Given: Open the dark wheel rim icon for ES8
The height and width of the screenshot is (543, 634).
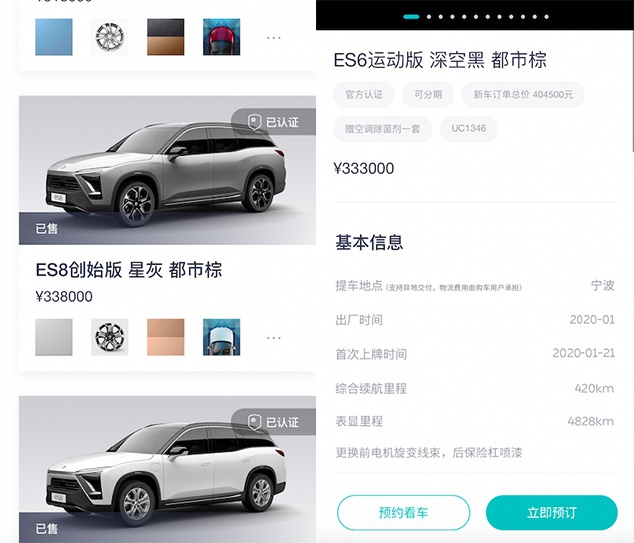Looking at the screenshot, I should 110,337.
